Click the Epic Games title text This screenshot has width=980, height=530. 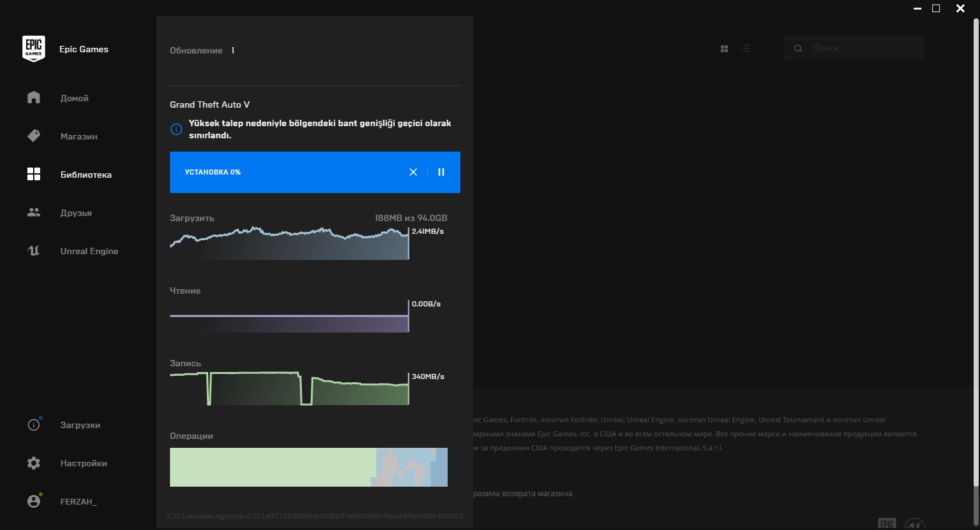[x=83, y=49]
